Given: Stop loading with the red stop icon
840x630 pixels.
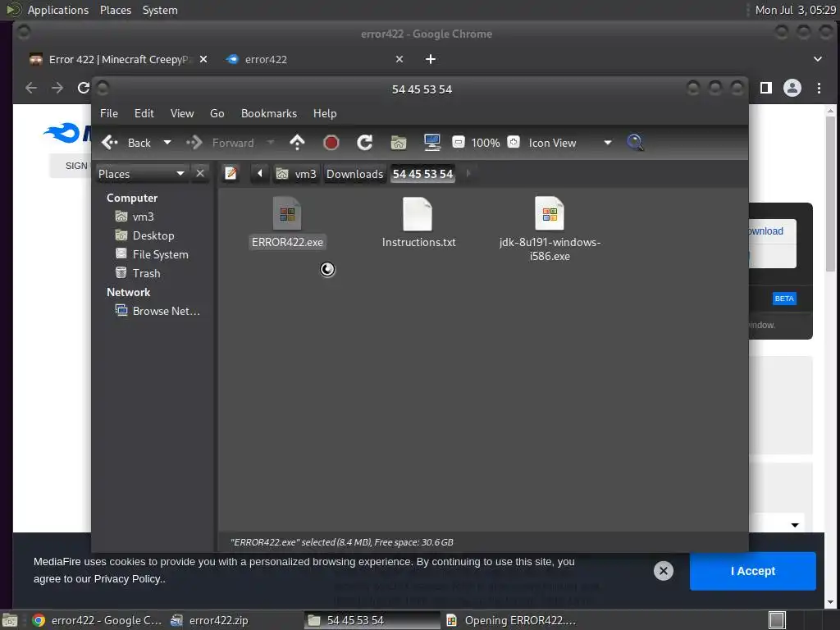Looking at the screenshot, I should pyautogui.click(x=331, y=143).
